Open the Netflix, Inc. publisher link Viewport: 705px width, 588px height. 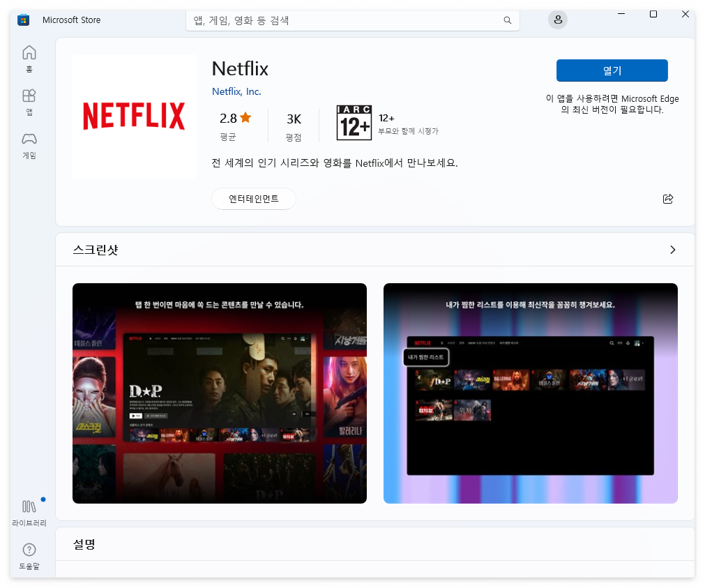[x=236, y=91]
